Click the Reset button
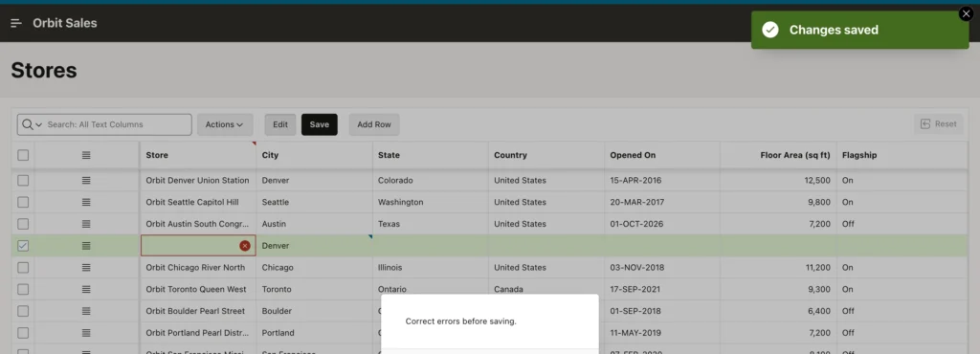980x354 pixels. [x=938, y=124]
